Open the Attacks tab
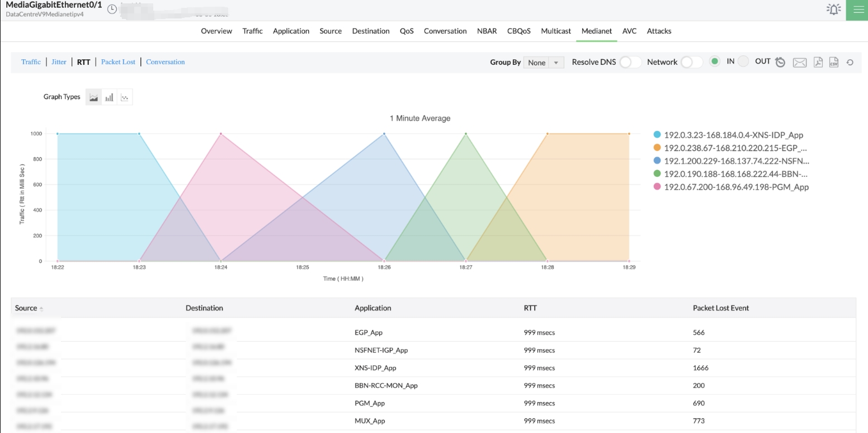This screenshot has height=433, width=868. [x=659, y=31]
